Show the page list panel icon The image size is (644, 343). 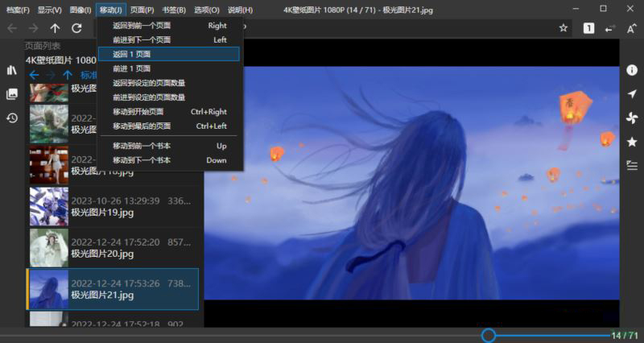pos(12,93)
